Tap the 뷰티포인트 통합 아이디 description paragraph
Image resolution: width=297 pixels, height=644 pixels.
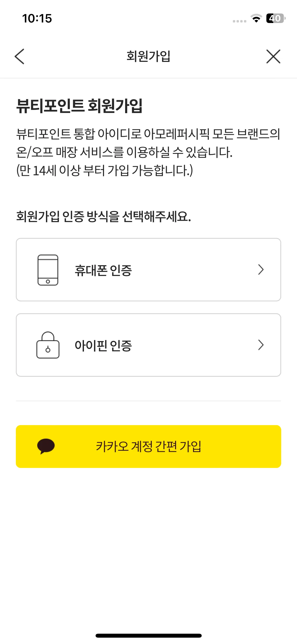coord(148,143)
